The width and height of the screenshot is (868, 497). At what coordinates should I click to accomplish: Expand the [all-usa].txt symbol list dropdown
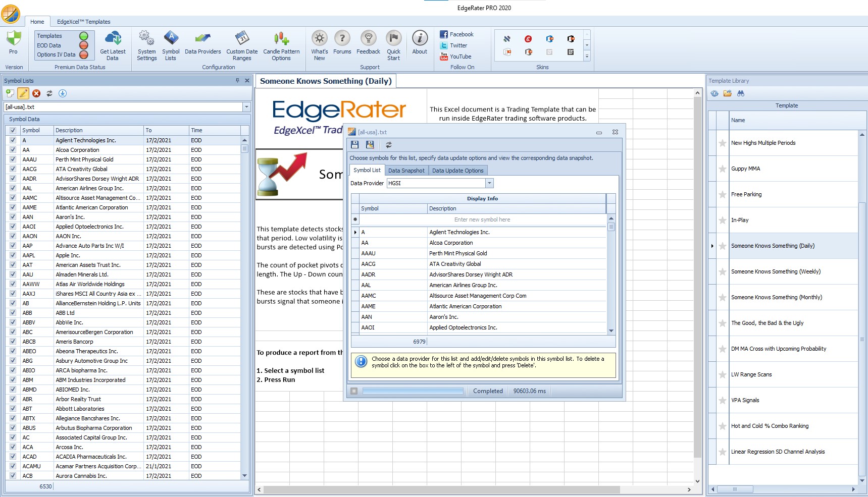point(246,107)
